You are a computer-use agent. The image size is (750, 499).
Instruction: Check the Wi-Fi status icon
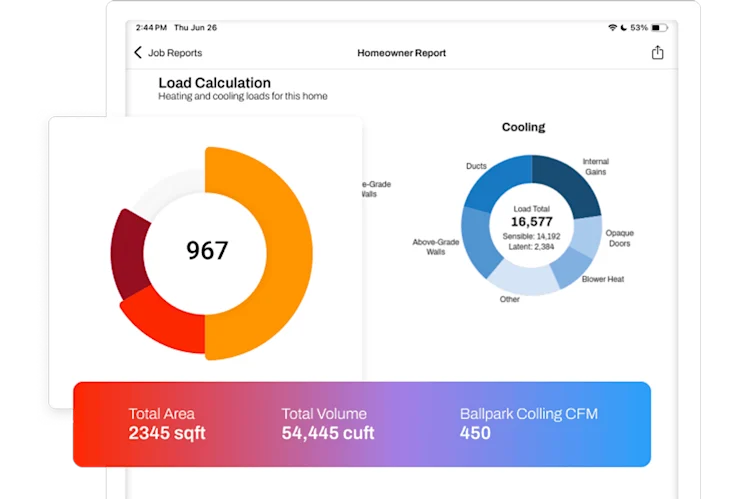(x=612, y=28)
